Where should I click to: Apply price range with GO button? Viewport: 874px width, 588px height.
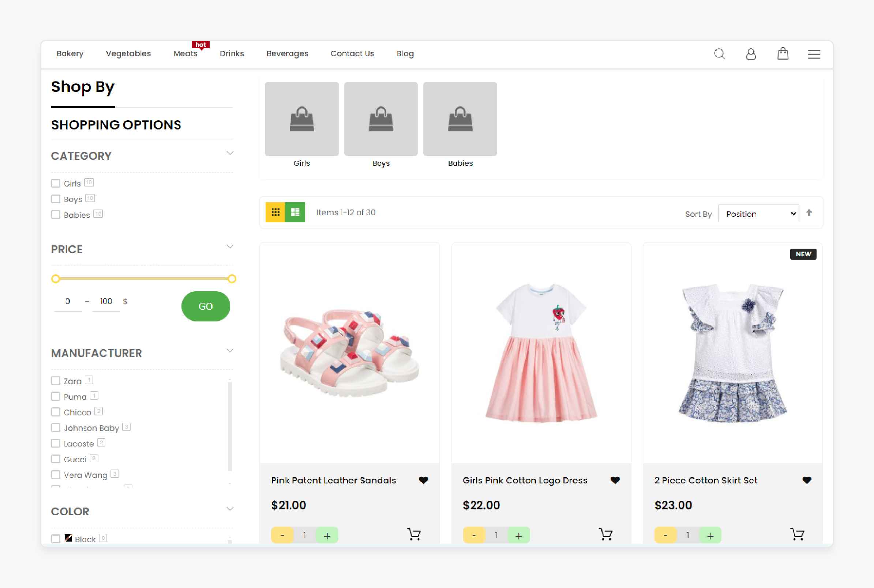206,306
